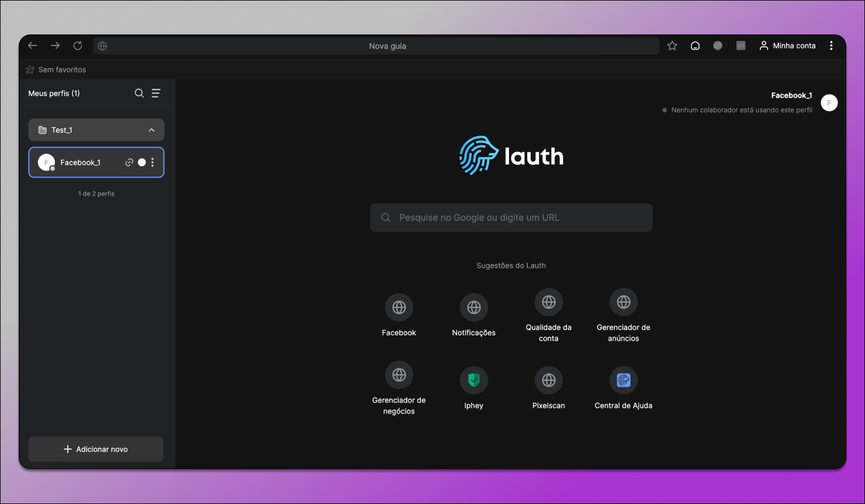Reload the page with the refresh icon
865x504 pixels.
[78, 46]
